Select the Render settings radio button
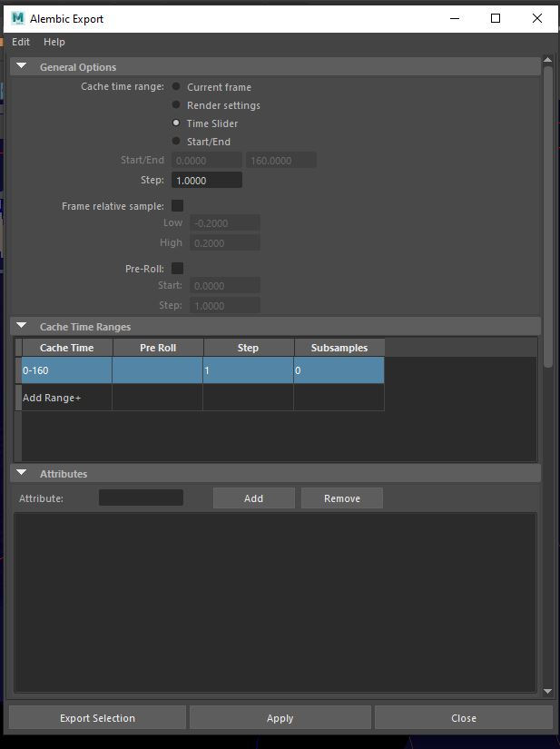This screenshot has width=560, height=749. pyautogui.click(x=176, y=104)
